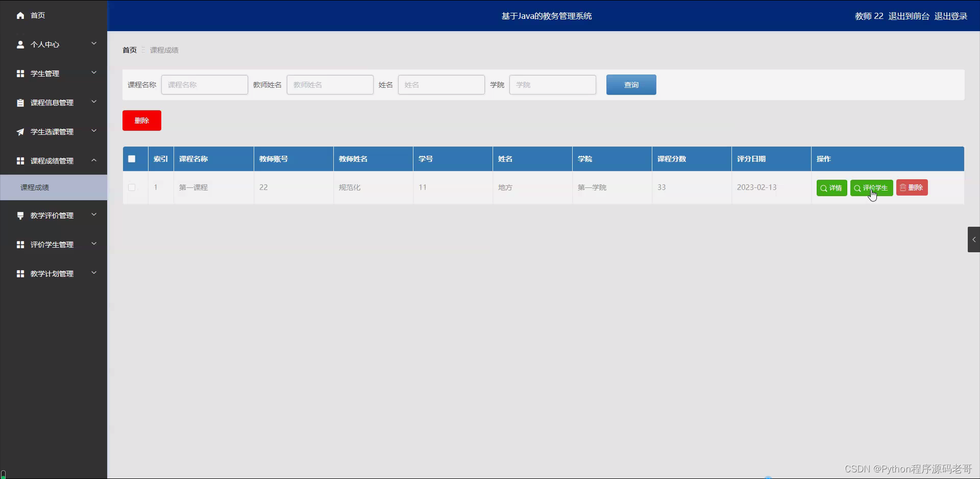Click the right-edge panel collapse arrow
980x479 pixels.
[973, 239]
